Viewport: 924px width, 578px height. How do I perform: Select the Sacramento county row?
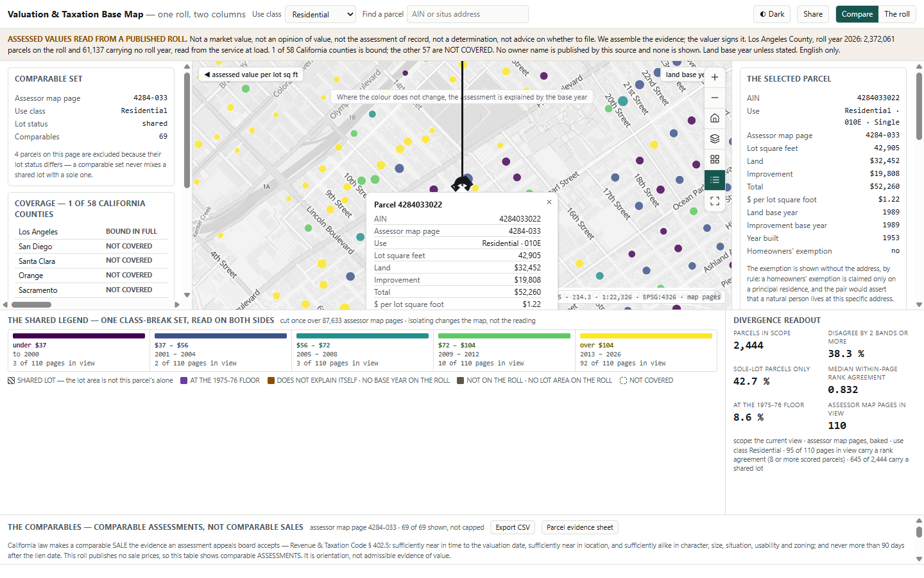91,290
